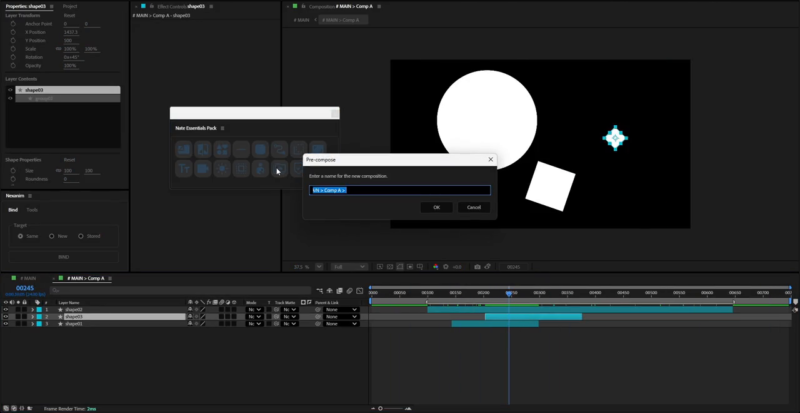This screenshot has width=800, height=413.
Task: Click the Rotation value in Properties
Action: point(71,57)
